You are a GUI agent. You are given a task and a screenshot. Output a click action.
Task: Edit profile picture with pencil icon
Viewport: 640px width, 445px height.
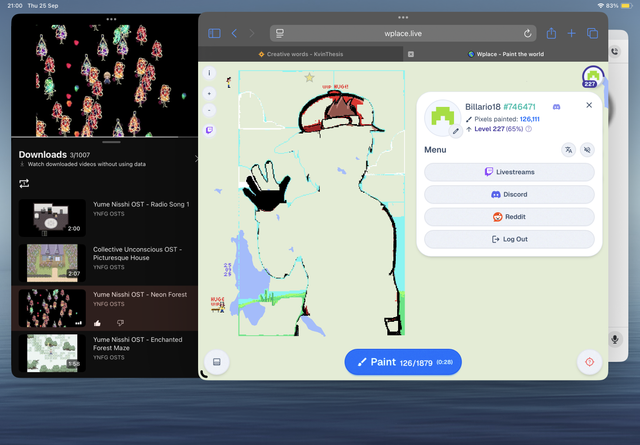pos(456,131)
